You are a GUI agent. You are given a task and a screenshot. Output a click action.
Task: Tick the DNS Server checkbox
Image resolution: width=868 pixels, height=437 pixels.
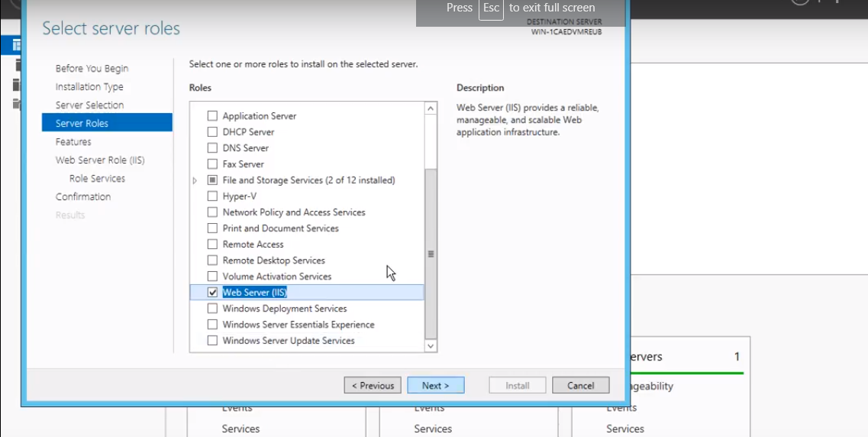tap(212, 148)
